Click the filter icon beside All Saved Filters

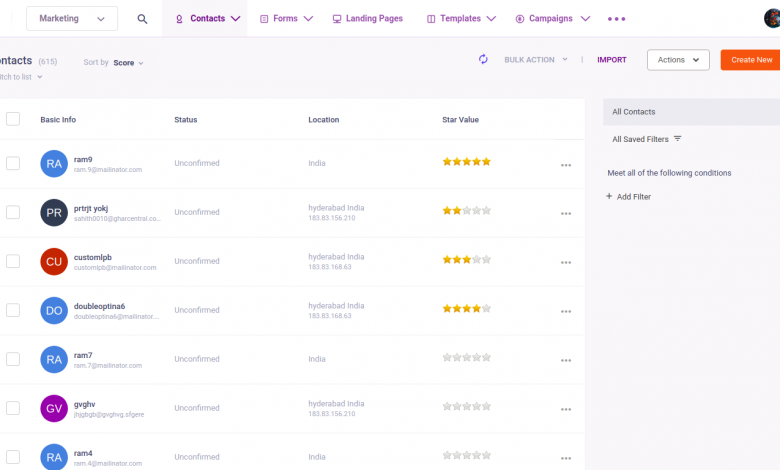[x=678, y=139]
